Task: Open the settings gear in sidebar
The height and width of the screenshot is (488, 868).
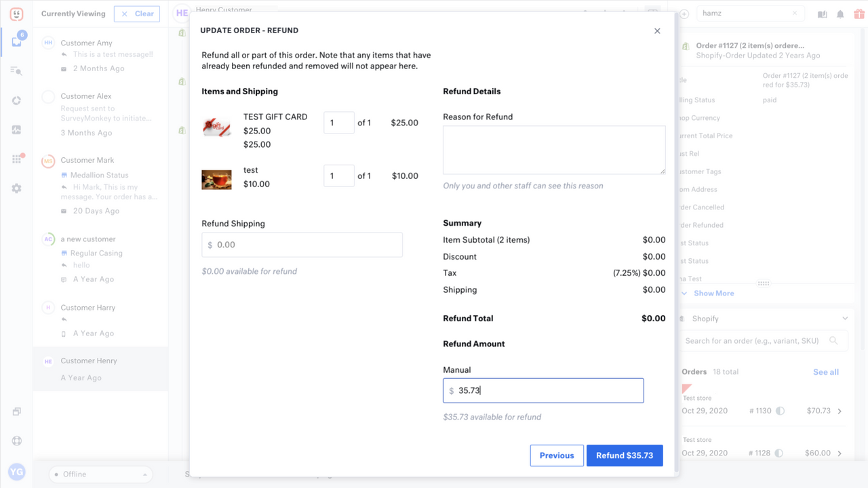Action: tap(16, 188)
